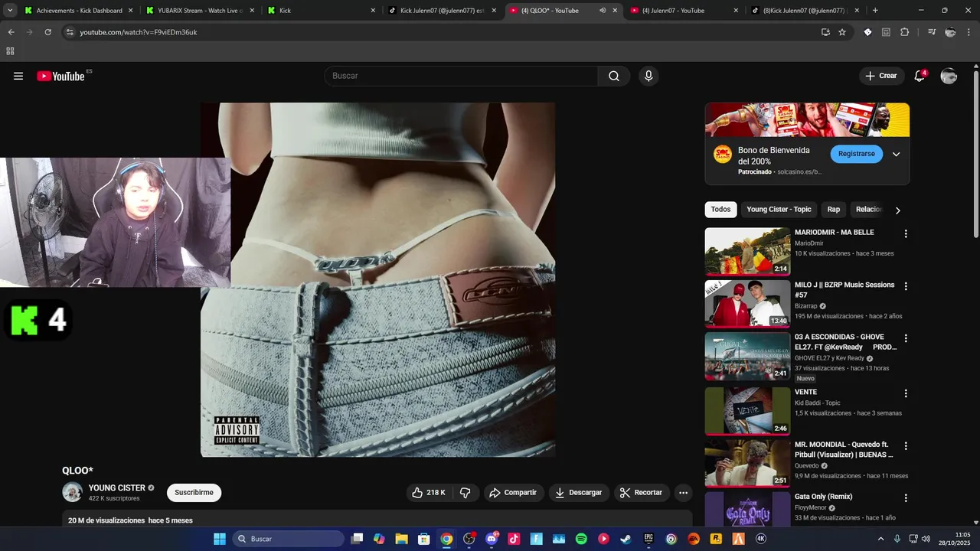Open more actions ellipsis under video
Image resolution: width=980 pixels, height=551 pixels.
684,493
